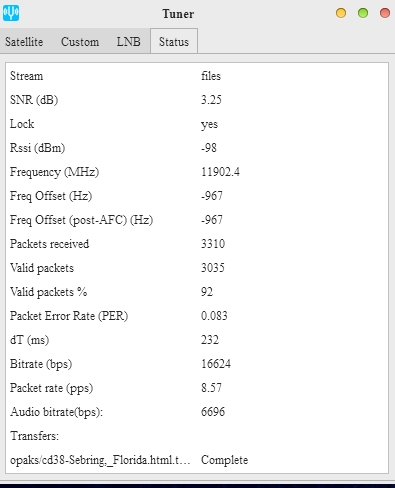This screenshot has width=395, height=488.
Task: Open the Custom tab
Action: tap(80, 42)
